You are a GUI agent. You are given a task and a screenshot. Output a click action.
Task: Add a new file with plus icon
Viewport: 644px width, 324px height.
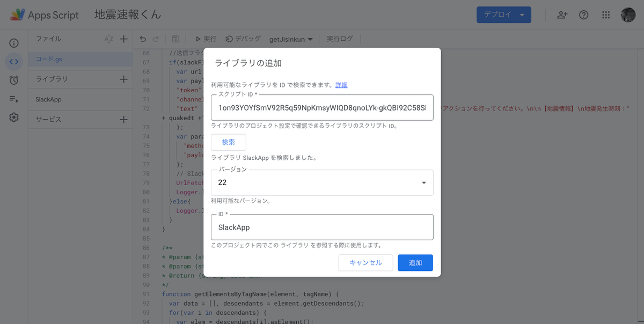pos(123,39)
